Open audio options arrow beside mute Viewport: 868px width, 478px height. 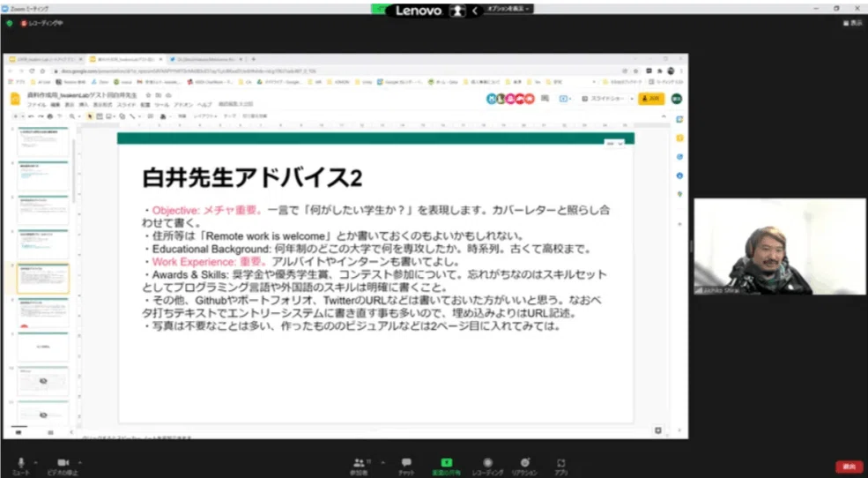36,462
